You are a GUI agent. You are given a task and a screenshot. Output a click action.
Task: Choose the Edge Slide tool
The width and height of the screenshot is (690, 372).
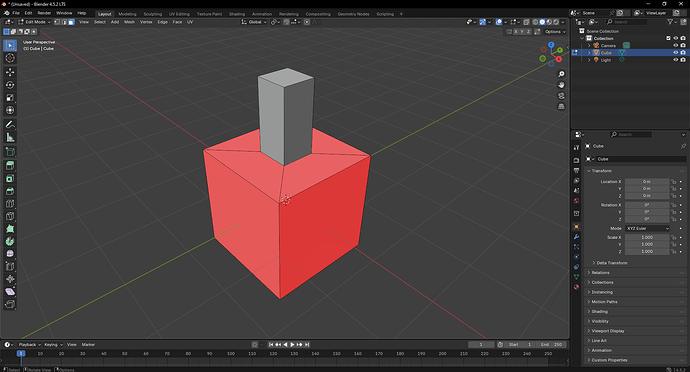pos(10,266)
